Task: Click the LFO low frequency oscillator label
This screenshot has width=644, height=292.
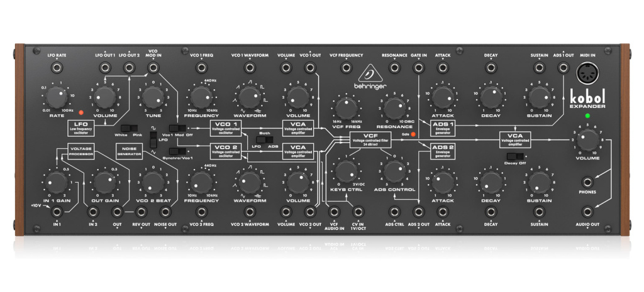Action: click(81, 128)
